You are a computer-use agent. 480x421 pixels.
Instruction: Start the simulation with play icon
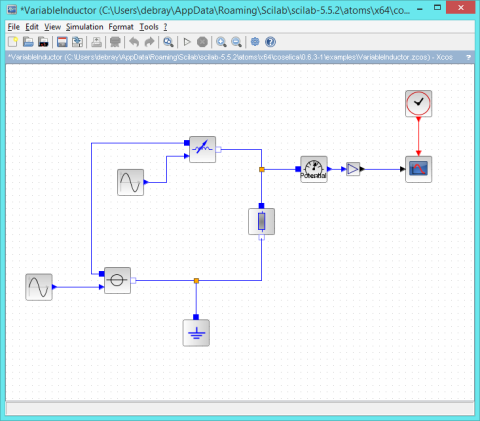pos(187,42)
